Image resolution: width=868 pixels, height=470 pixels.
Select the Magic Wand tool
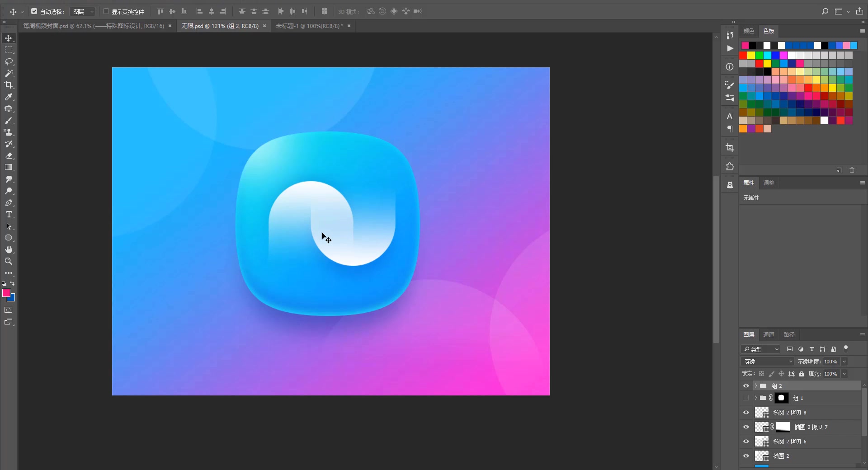tap(9, 73)
